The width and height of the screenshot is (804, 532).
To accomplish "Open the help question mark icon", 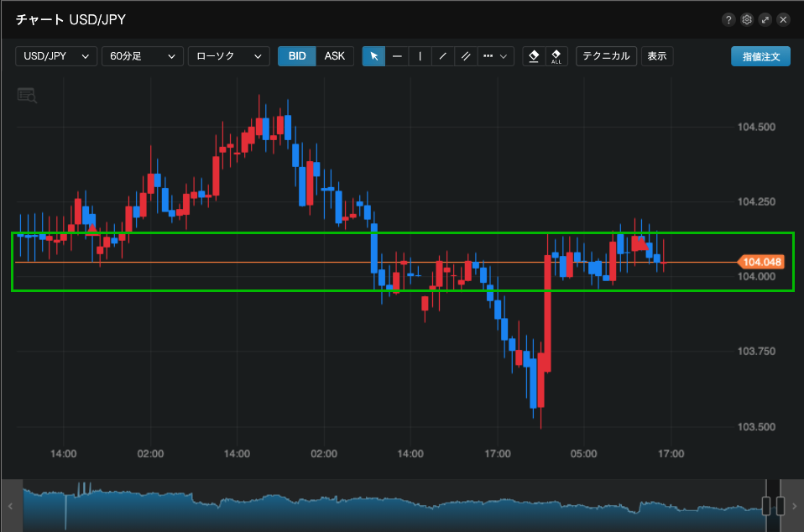I will tap(728, 19).
